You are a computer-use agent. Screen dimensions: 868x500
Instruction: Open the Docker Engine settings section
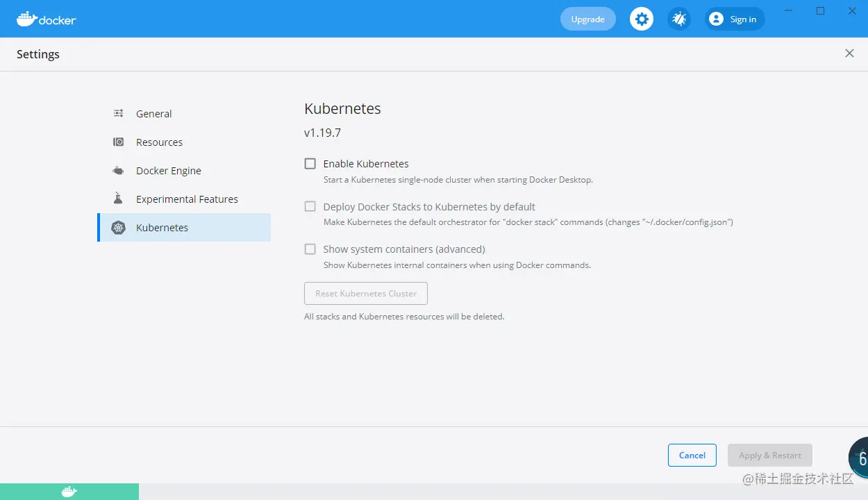point(184,170)
